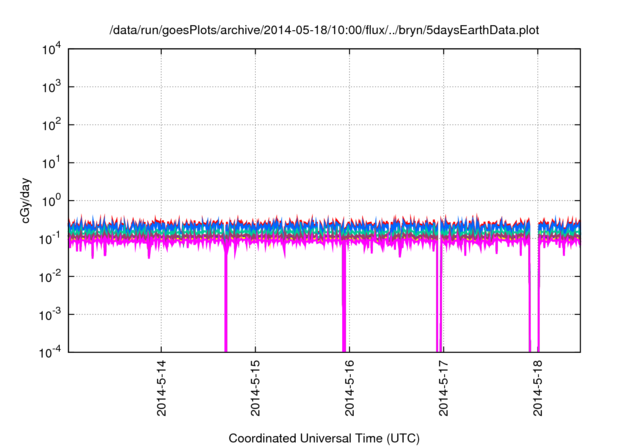
Task: Click the Coordinated Universal Time (UTC) label
Action: tap(324, 438)
